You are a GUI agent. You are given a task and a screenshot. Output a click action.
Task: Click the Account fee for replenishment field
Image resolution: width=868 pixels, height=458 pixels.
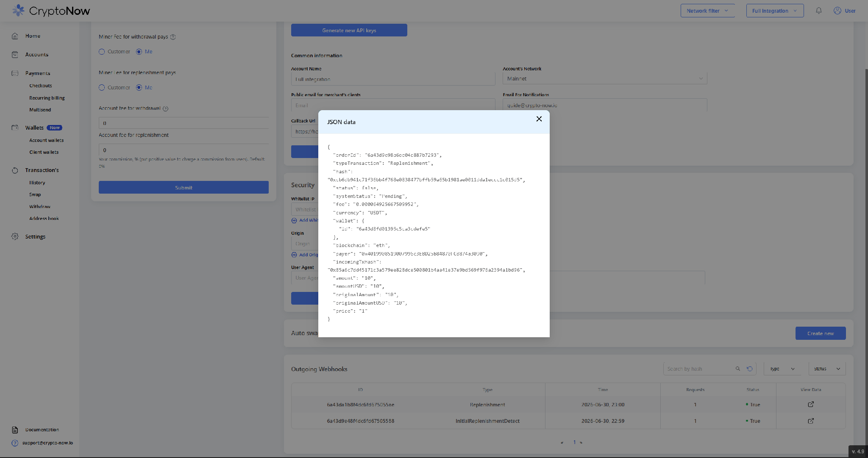(184, 150)
